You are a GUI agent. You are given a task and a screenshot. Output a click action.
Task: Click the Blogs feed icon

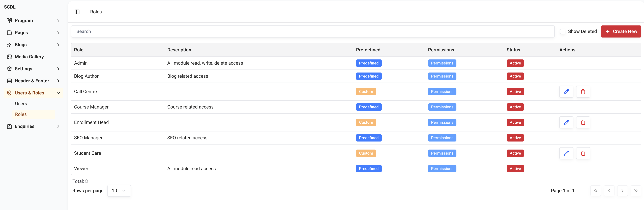pos(9,45)
